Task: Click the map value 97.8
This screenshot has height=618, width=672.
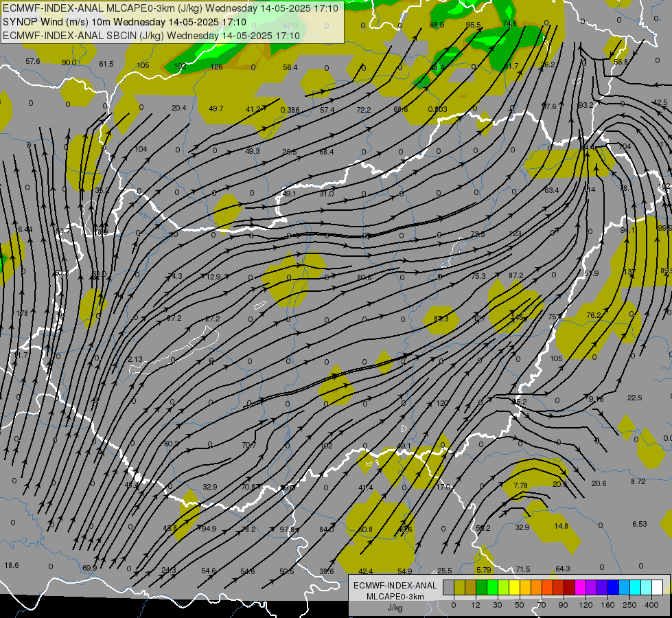Action: [x=287, y=529]
